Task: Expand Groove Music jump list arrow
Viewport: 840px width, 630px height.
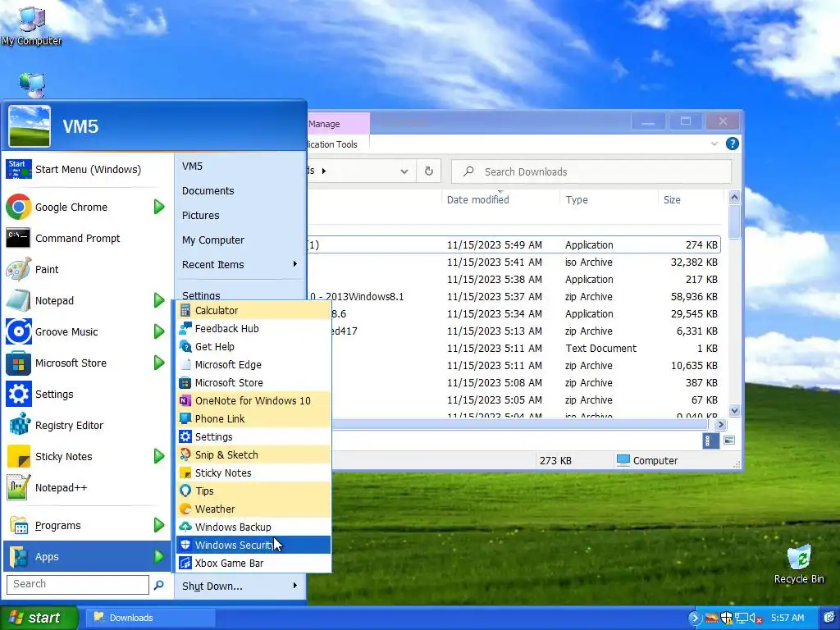Action: tap(159, 331)
